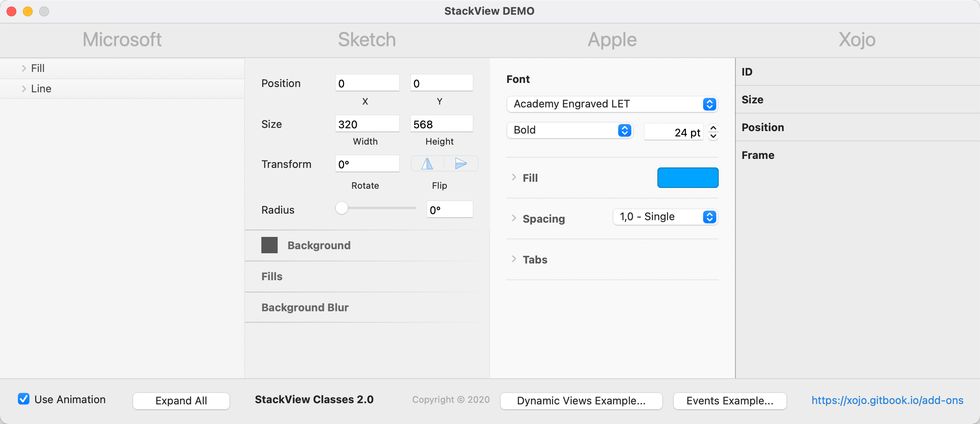Open Events Example button
The image size is (980, 424).
(x=730, y=401)
